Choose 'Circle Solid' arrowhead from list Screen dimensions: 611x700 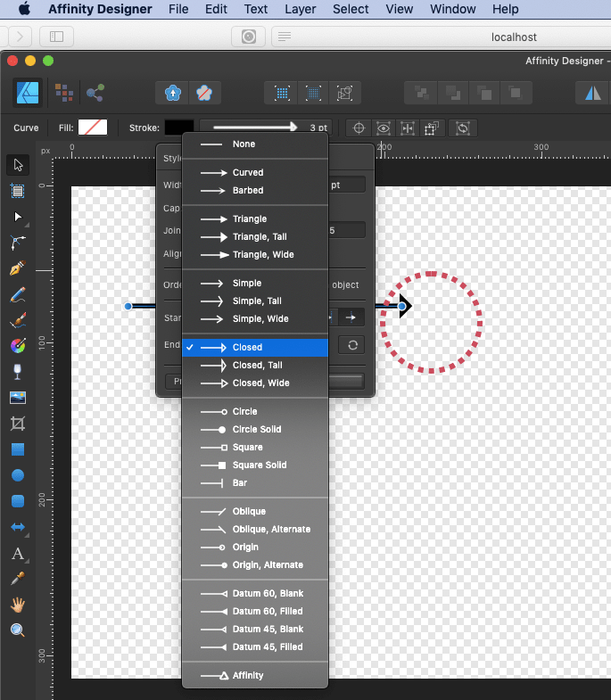(x=255, y=430)
